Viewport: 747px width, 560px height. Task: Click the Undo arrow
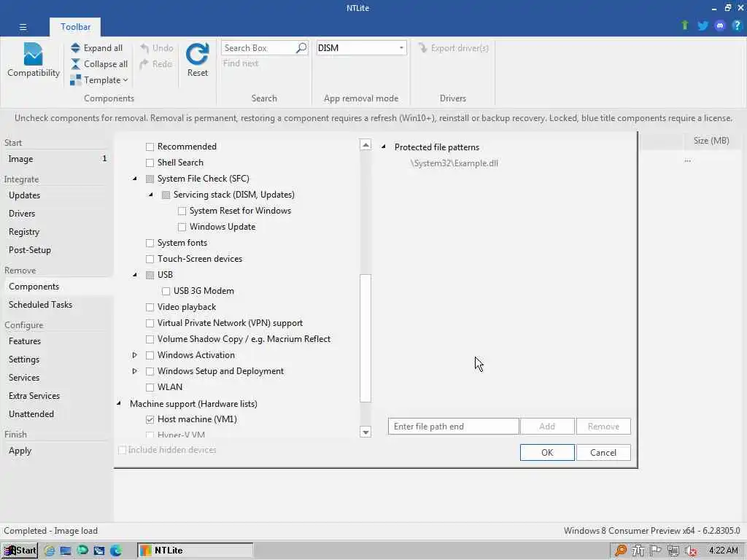coord(144,48)
